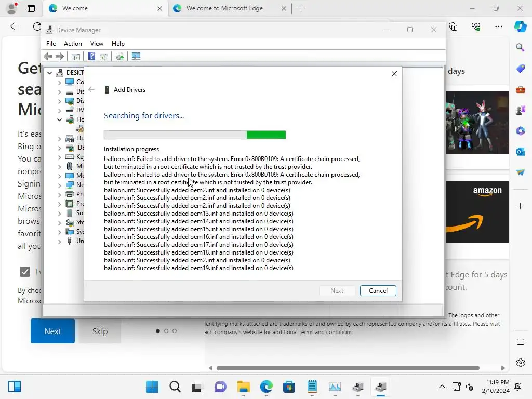
Task: Open Browser essentials heart icon
Action: click(476, 26)
